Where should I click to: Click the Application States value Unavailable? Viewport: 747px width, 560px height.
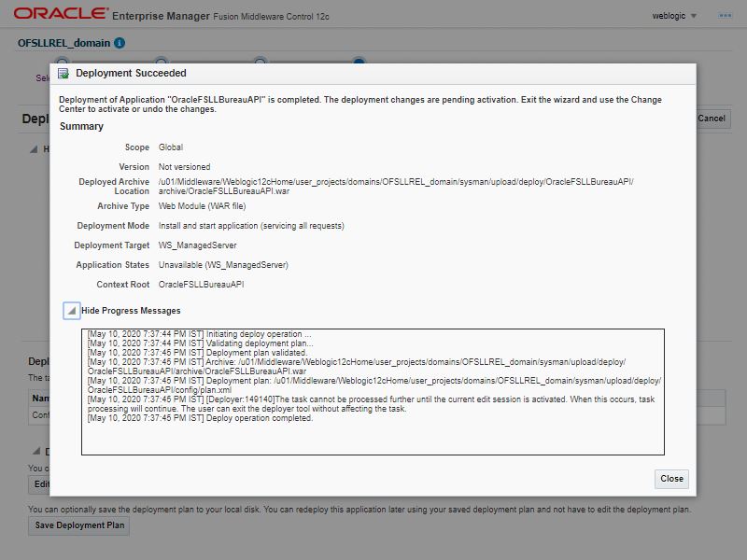click(223, 265)
